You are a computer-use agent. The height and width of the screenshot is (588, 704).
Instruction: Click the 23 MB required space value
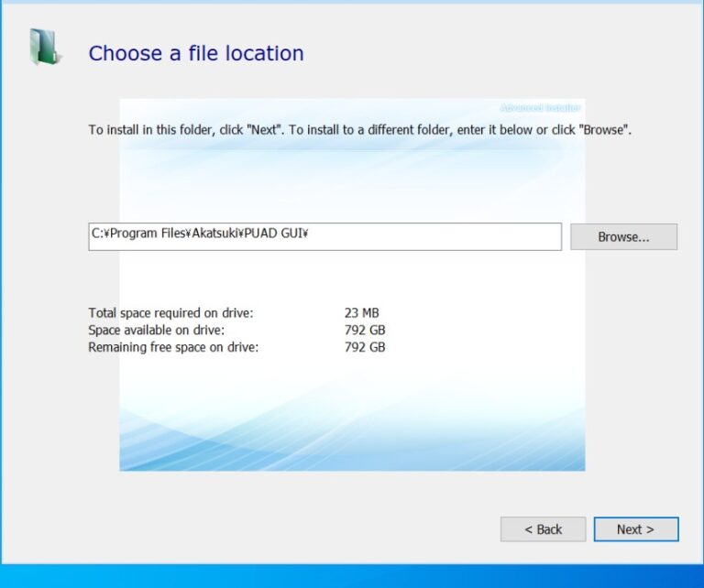click(361, 313)
